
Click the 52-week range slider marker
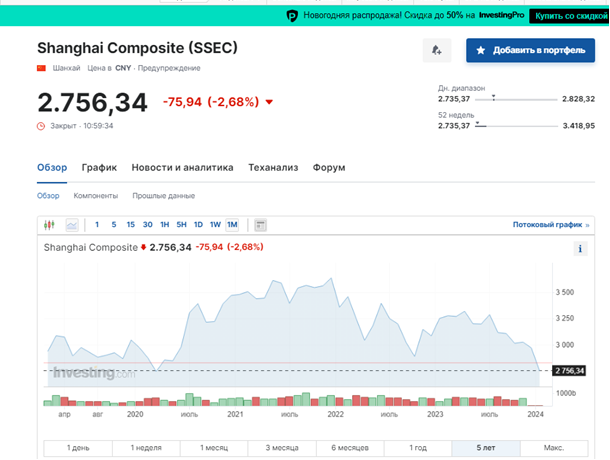point(478,124)
